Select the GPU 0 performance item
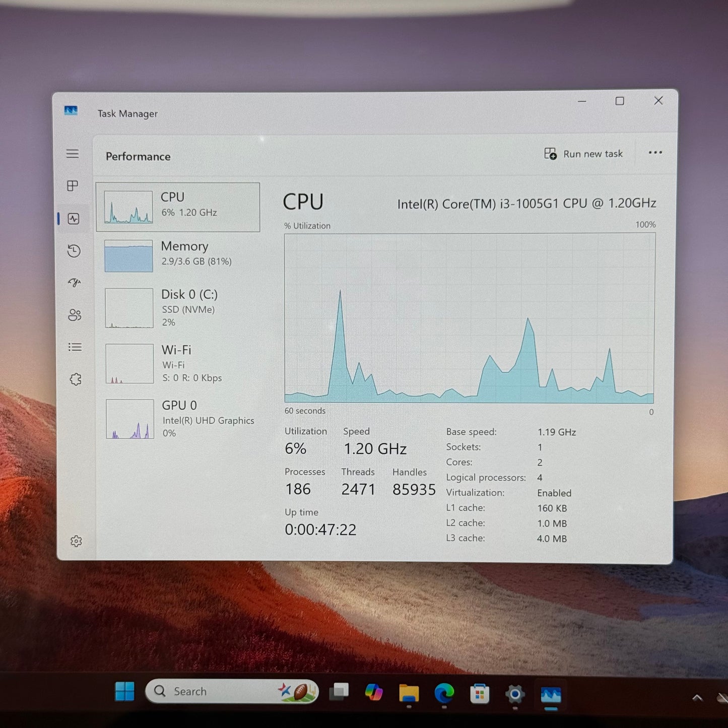This screenshot has height=728, width=728. [179, 419]
